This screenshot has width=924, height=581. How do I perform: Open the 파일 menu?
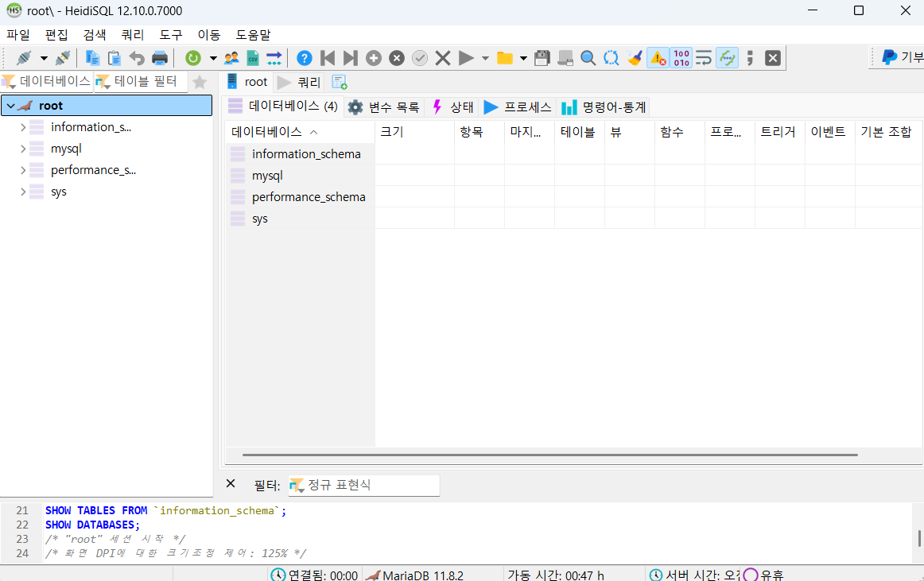18,35
